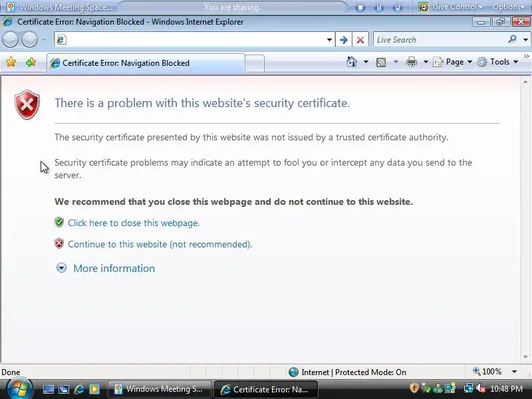
Task: Click the search magnifier icon
Action: [x=512, y=39]
